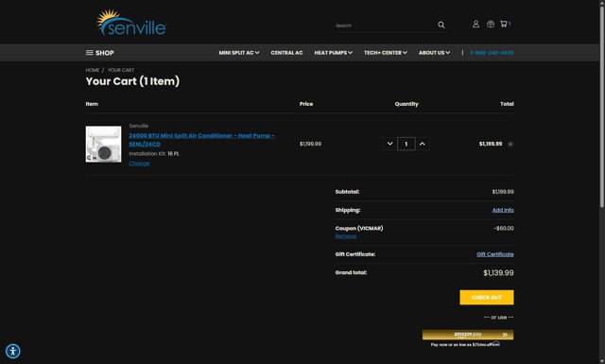Click the CHECK OUT button
This screenshot has height=364, width=605.
tap(487, 297)
